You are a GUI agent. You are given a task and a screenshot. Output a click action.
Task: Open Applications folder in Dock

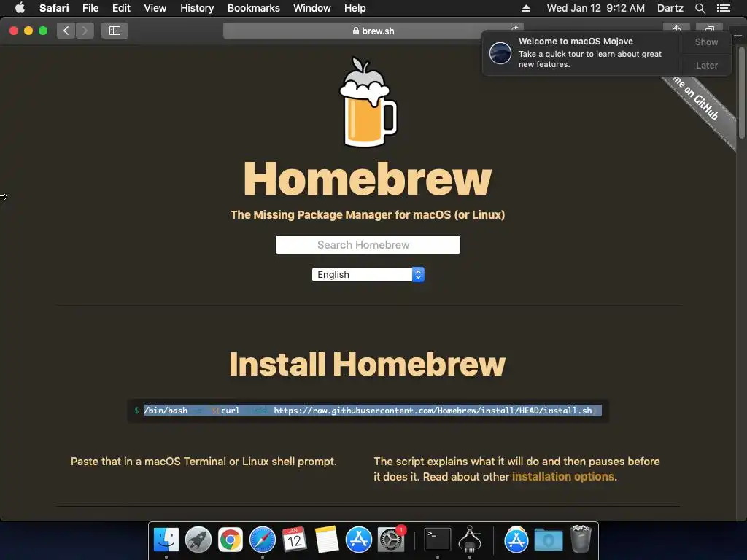(x=516, y=540)
